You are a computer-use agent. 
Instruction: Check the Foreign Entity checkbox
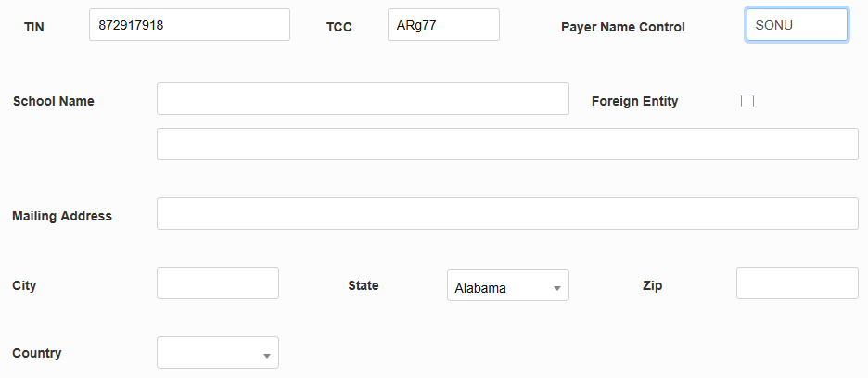tap(747, 101)
